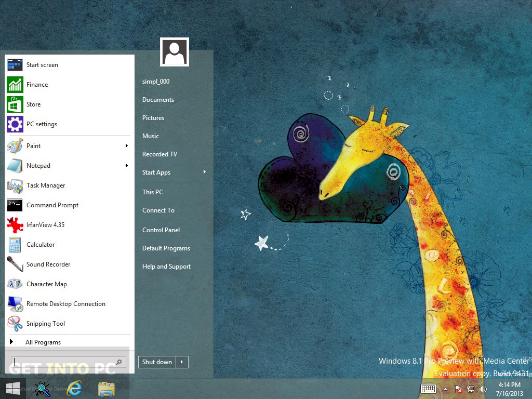The image size is (532, 399).
Task: Open the blue bug app in the taskbar
Action: pos(43,389)
